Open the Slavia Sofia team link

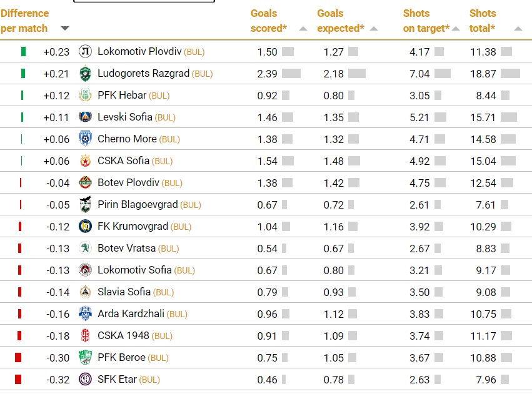[x=124, y=292]
